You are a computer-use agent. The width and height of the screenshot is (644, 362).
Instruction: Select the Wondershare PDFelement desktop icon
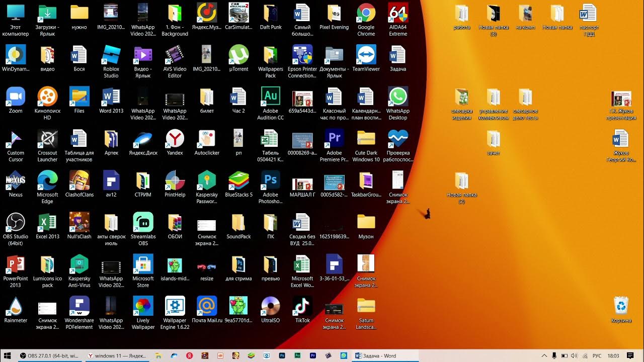tap(79, 313)
